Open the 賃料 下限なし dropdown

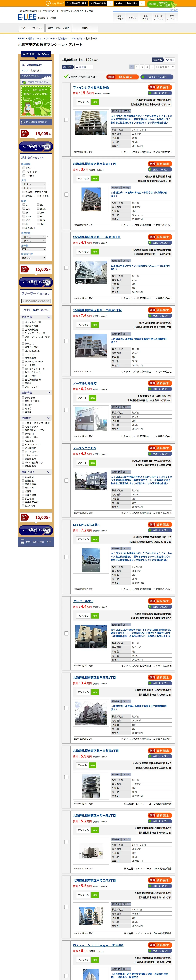tap(33, 184)
